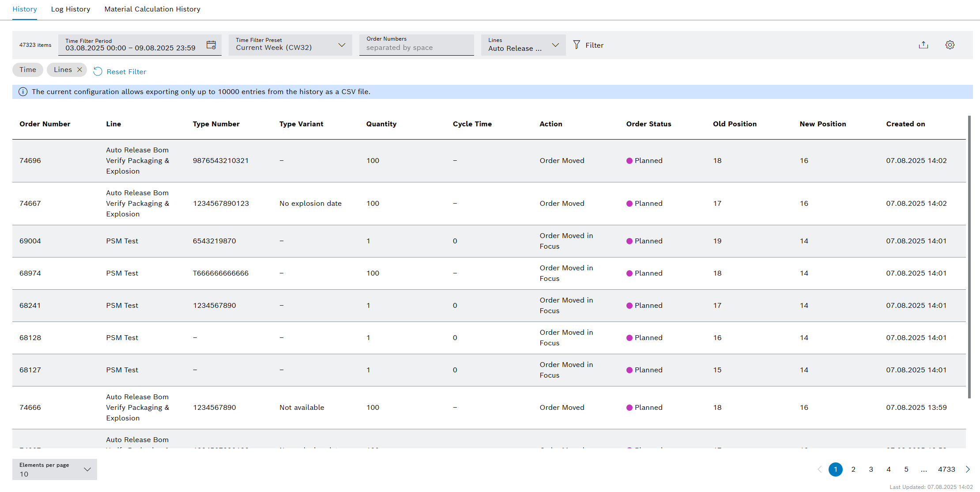Image resolution: width=980 pixels, height=492 pixels.
Task: Click Reset Filter link
Action: coord(126,72)
